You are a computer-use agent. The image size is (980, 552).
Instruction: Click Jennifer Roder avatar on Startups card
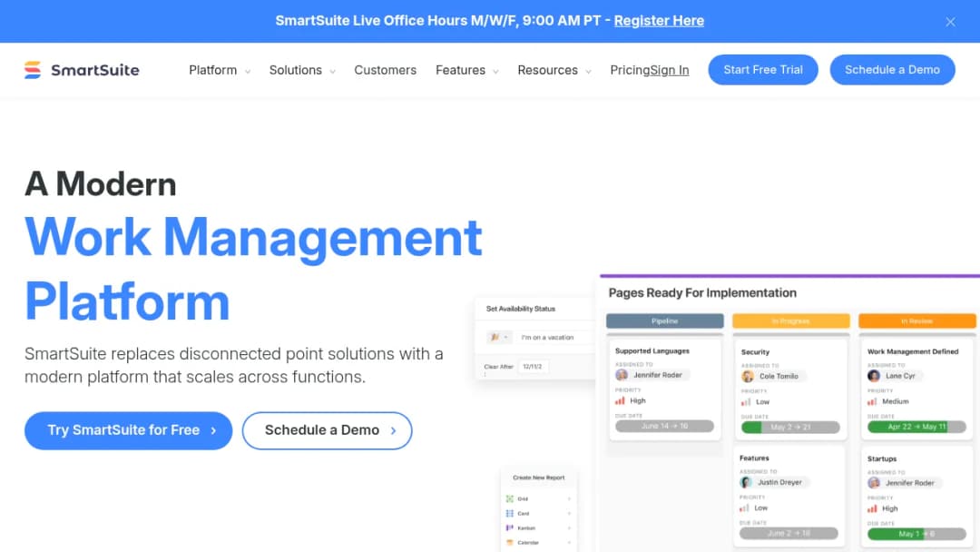coord(874,483)
